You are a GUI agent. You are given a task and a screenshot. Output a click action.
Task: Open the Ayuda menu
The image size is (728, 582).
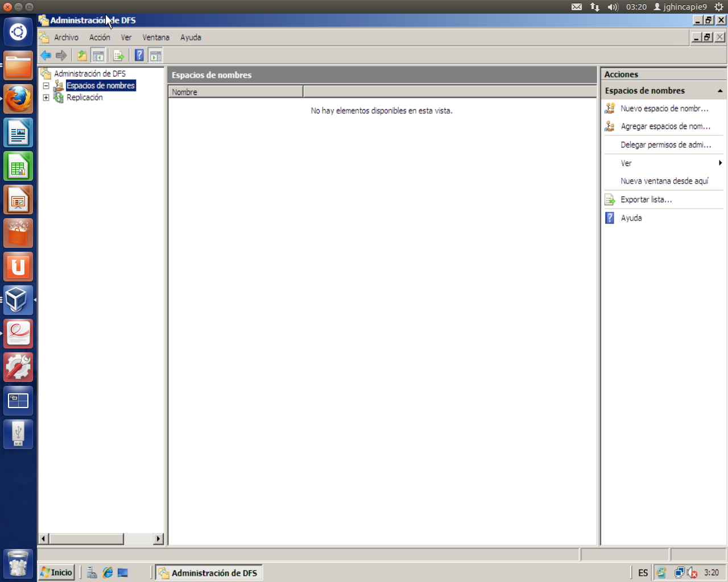coord(191,38)
